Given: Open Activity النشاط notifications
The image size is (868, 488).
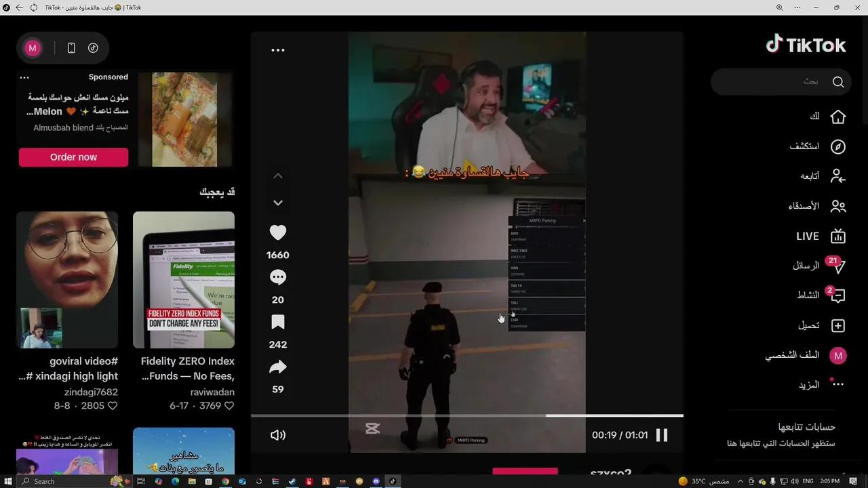Looking at the screenshot, I should click(821, 296).
